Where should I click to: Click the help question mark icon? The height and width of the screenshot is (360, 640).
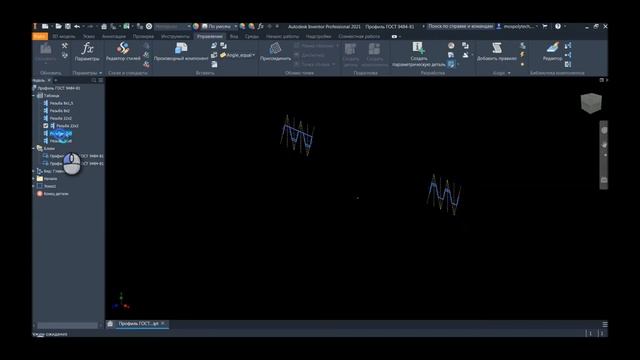[558, 26]
